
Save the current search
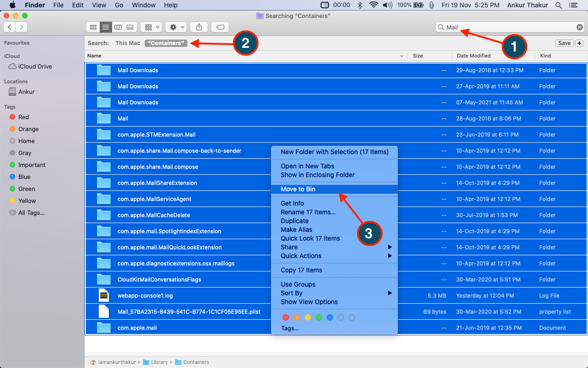point(564,43)
